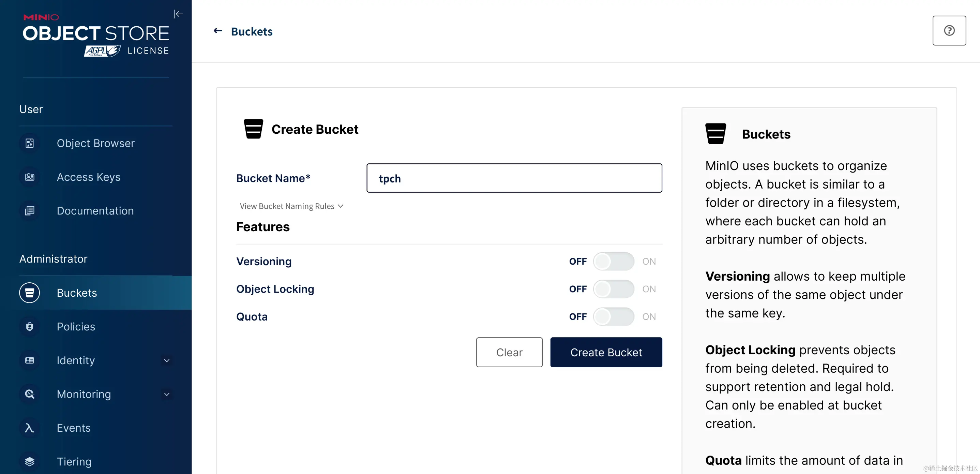Click the Access Keys sidebar icon

(x=30, y=177)
